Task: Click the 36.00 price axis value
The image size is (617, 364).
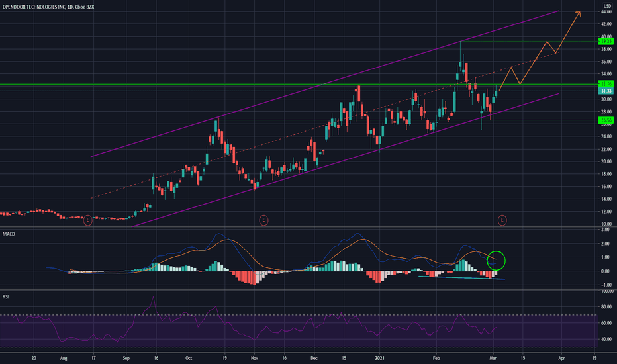Action: [606, 62]
